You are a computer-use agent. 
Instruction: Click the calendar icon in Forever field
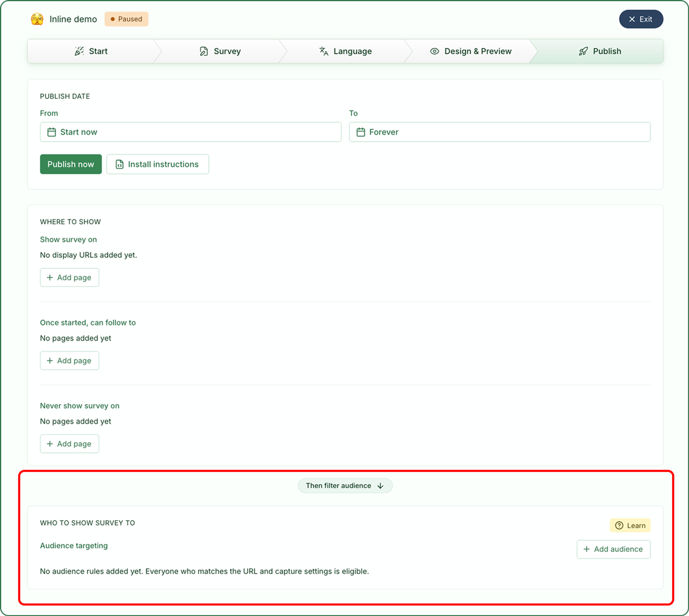click(361, 132)
